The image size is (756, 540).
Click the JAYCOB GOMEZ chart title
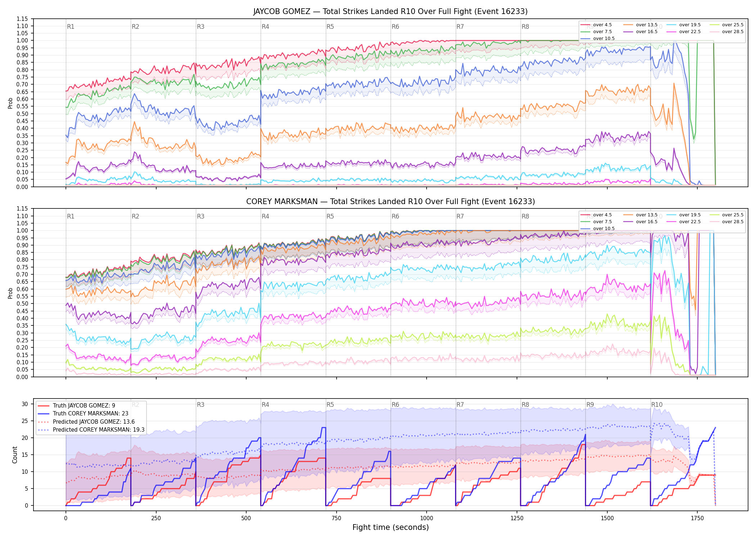coord(390,12)
